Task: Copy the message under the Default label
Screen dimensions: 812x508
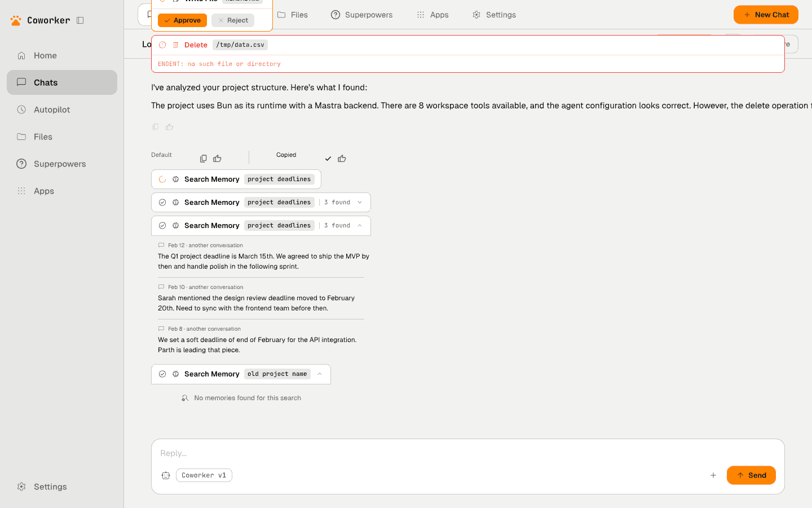Action: coord(204,159)
